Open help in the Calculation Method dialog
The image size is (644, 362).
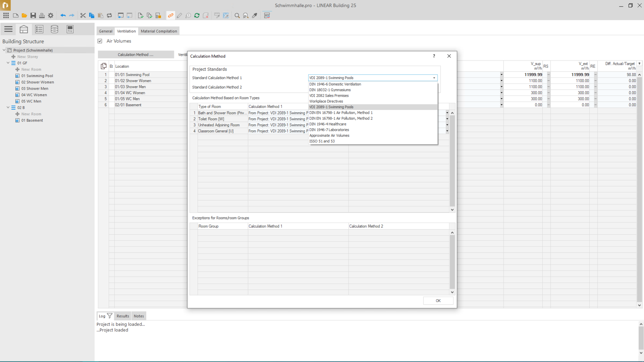click(434, 56)
